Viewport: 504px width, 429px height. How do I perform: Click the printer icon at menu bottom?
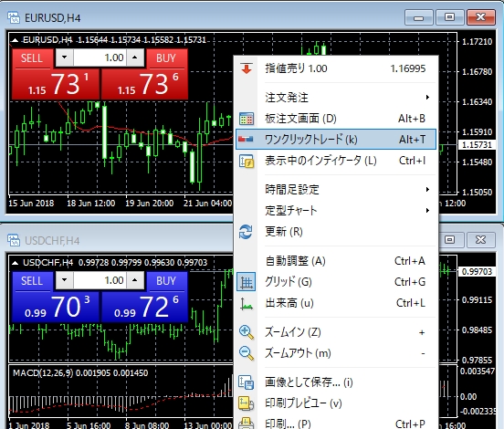(247, 424)
